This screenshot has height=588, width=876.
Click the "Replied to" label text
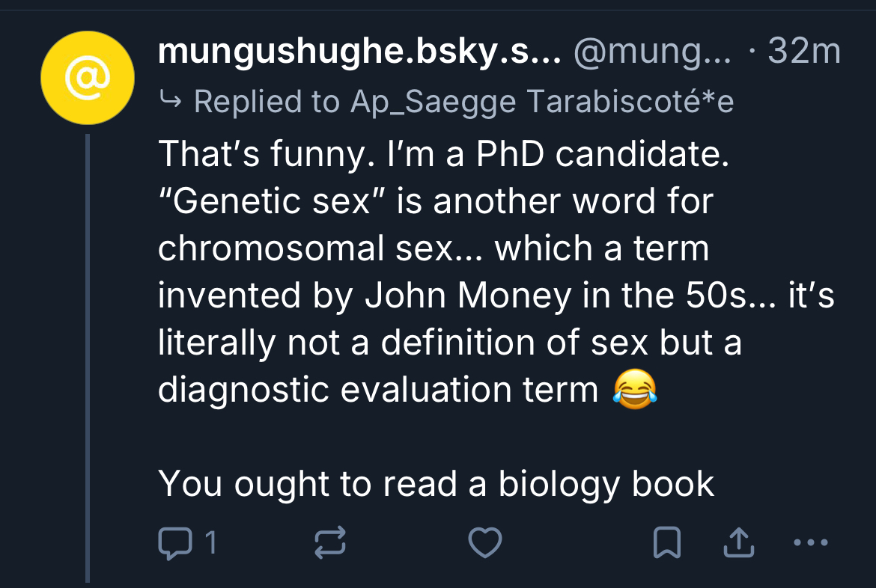point(267,101)
